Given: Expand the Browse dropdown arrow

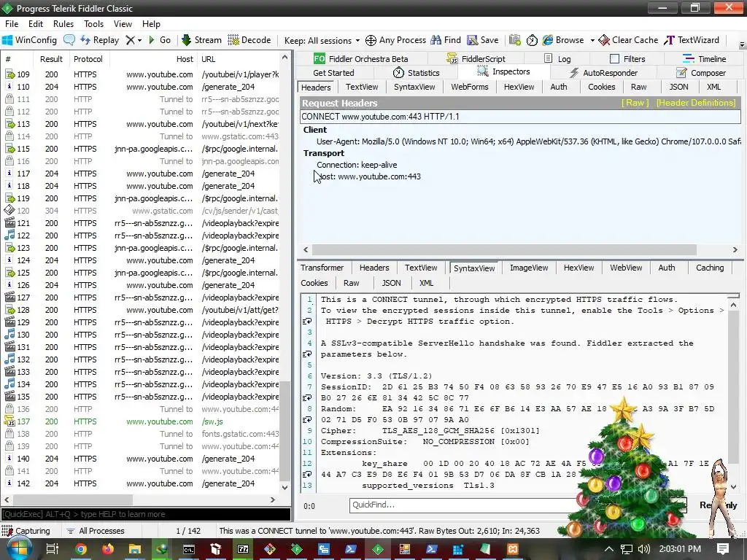Looking at the screenshot, I should (592, 41).
